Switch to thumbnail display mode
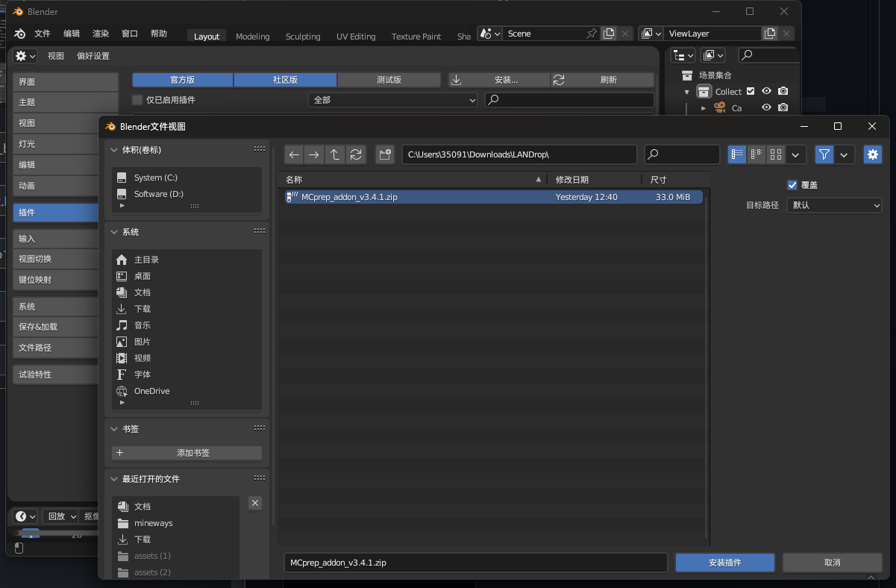Viewport: 896px width, 588px height. pyautogui.click(x=776, y=154)
